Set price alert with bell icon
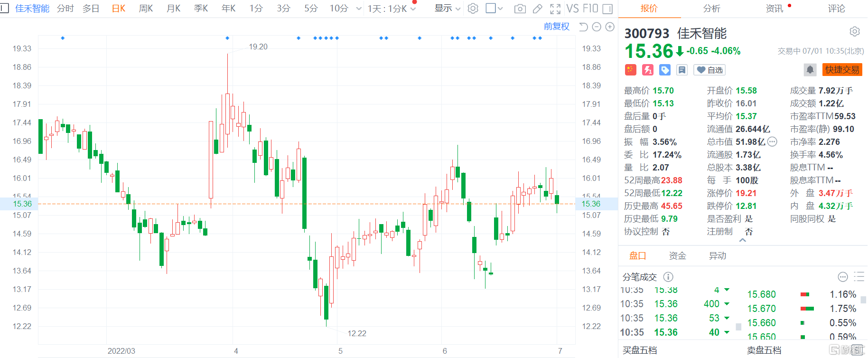This screenshot has width=868, height=358. click(810, 70)
